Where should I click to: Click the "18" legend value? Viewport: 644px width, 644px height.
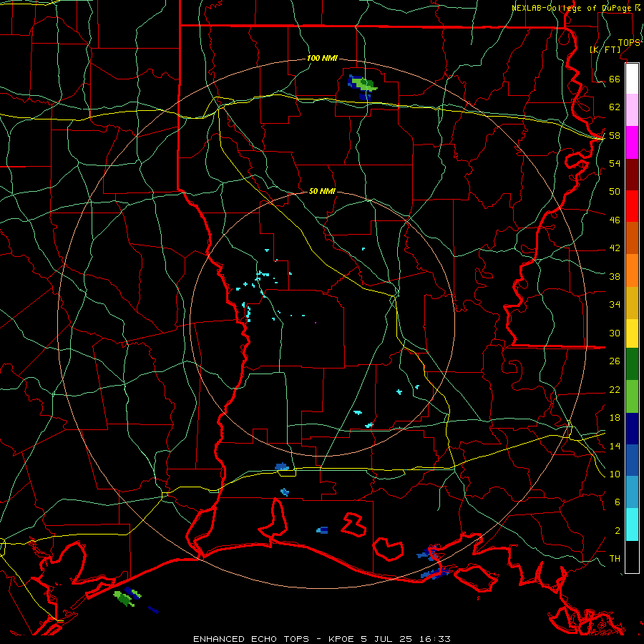pyautogui.click(x=615, y=418)
